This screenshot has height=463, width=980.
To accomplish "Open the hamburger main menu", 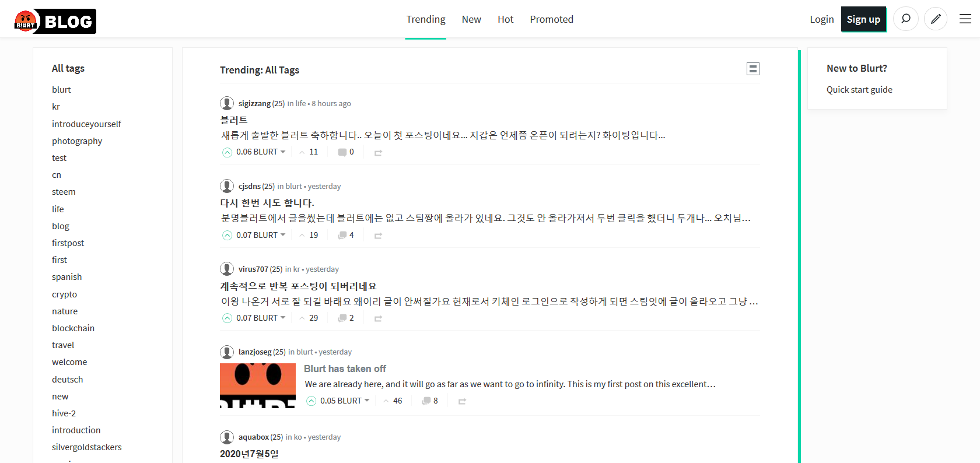I will click(x=965, y=19).
